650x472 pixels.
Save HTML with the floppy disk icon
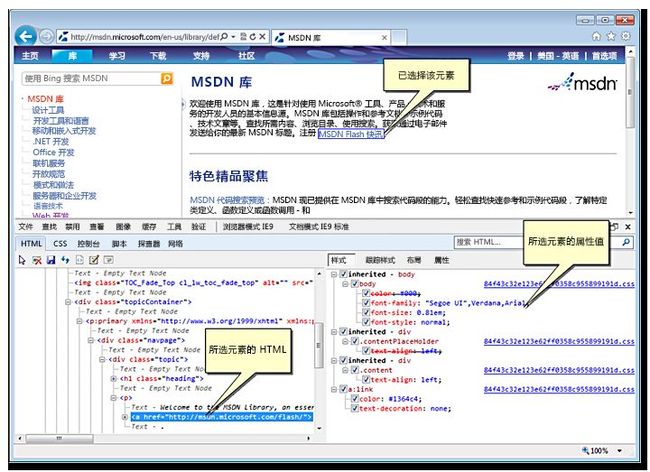51,260
